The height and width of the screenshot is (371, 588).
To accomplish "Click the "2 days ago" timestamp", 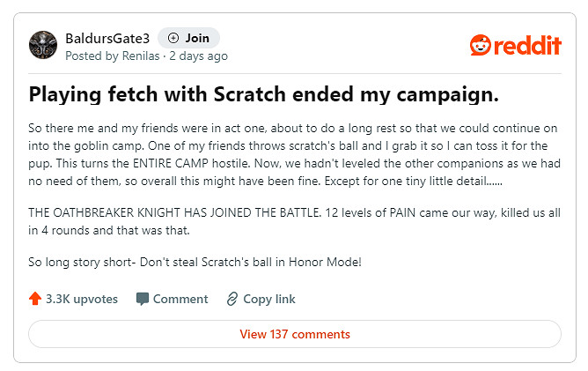I will pos(199,56).
